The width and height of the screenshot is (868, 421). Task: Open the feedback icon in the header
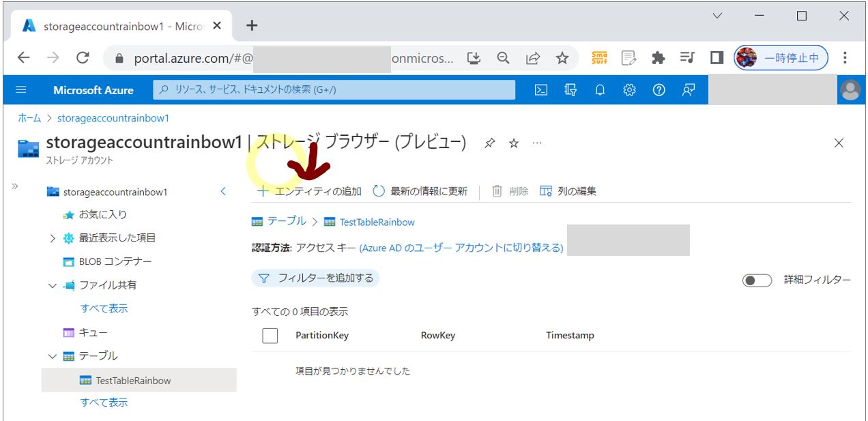[689, 89]
